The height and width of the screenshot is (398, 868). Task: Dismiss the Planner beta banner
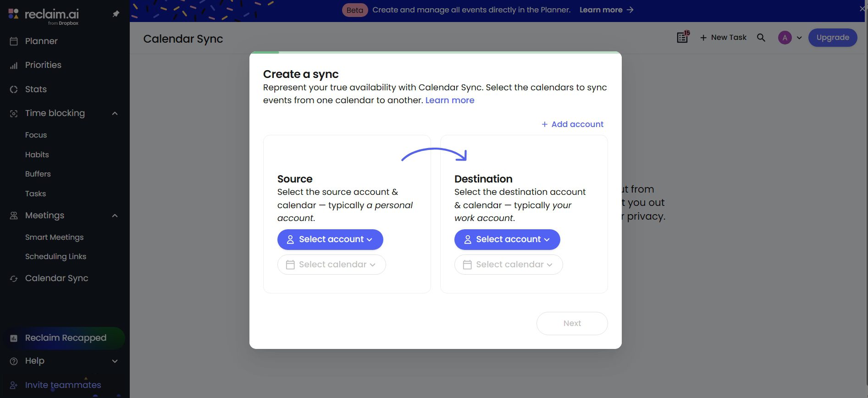coord(863,8)
